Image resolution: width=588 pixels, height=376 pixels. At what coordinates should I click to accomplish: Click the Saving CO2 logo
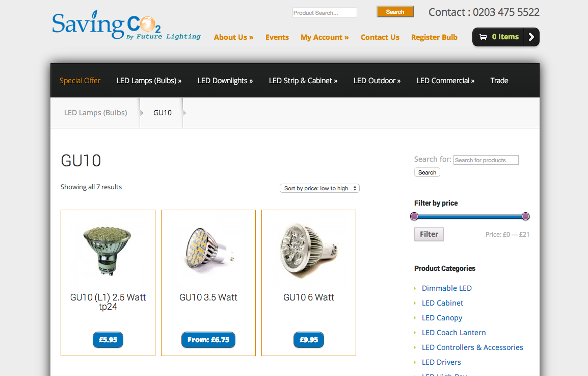(126, 25)
